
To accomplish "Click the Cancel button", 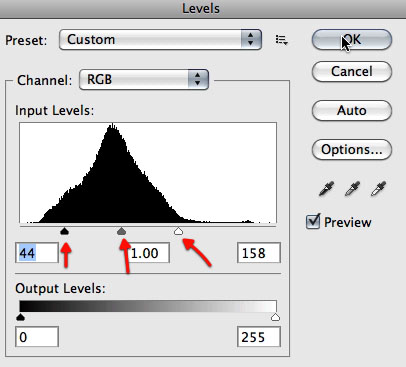I will point(352,71).
